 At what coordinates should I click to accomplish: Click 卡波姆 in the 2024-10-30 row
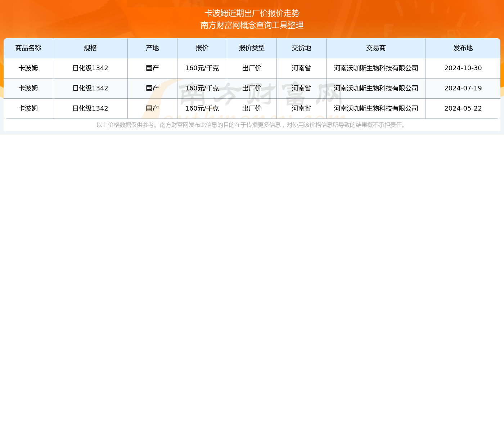28,68
